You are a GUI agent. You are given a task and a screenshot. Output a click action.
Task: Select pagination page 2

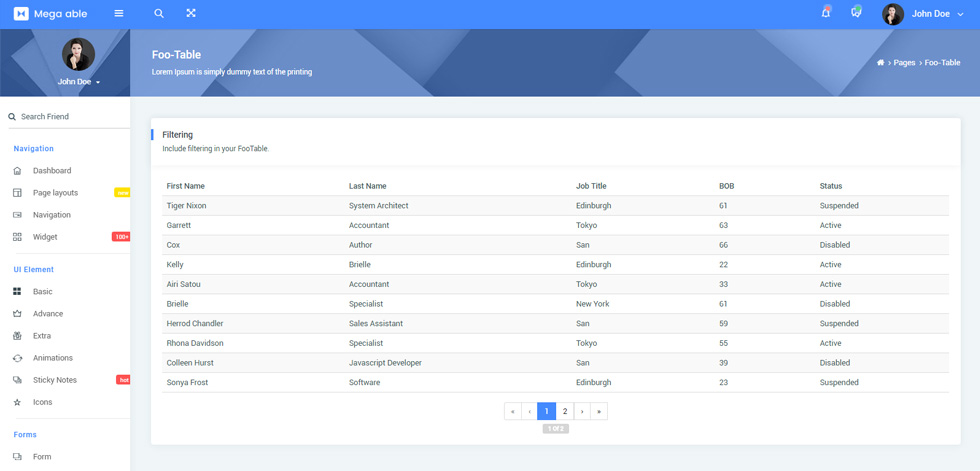564,411
